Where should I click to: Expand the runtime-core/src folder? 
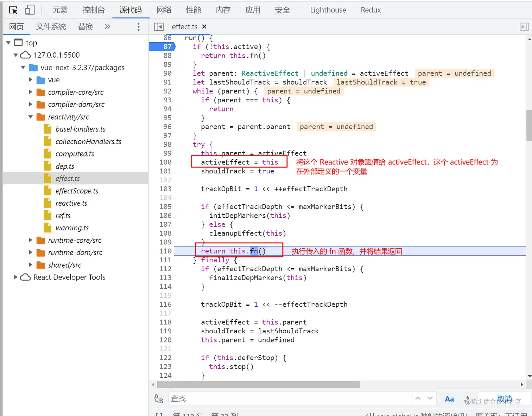tap(31, 240)
